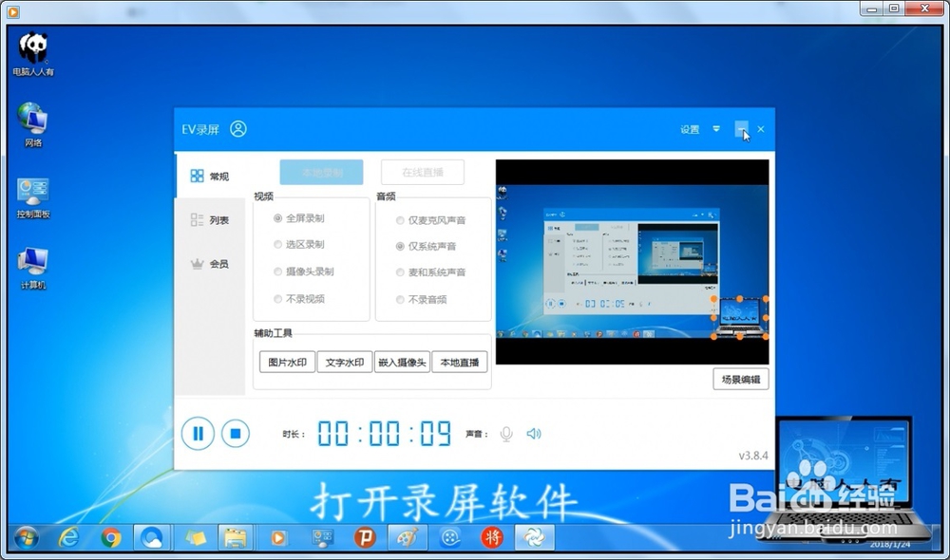This screenshot has height=560, width=950.
Task: Close the EV录屏 window with the X
Action: pyautogui.click(x=761, y=129)
